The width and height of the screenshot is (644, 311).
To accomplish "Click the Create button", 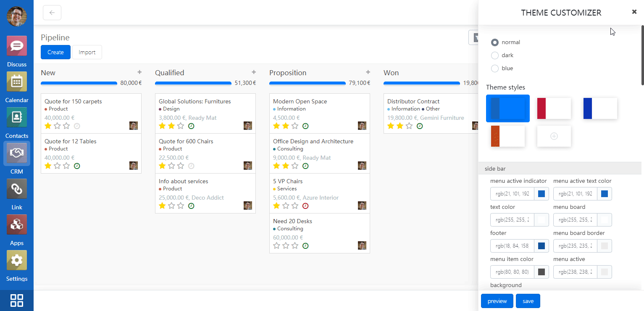I will pyautogui.click(x=55, y=52).
